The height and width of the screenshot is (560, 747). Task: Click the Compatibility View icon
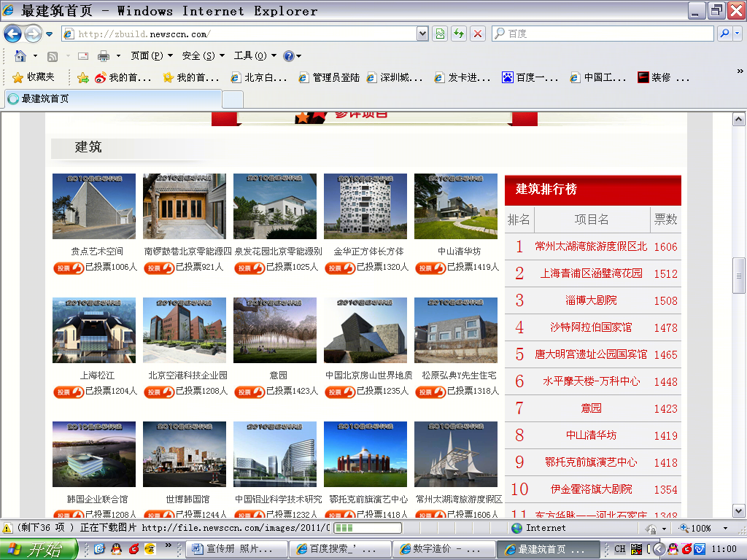tap(440, 34)
